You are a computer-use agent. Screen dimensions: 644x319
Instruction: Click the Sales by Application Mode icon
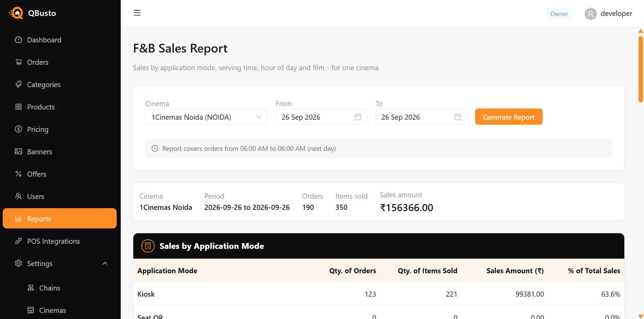148,246
